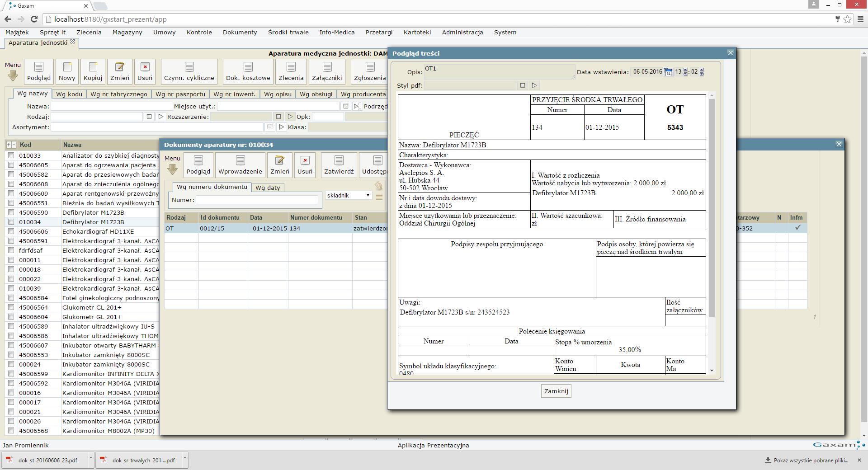Image resolution: width=868 pixels, height=470 pixels.
Task: Open the Środki trwałe menu
Action: tap(288, 32)
